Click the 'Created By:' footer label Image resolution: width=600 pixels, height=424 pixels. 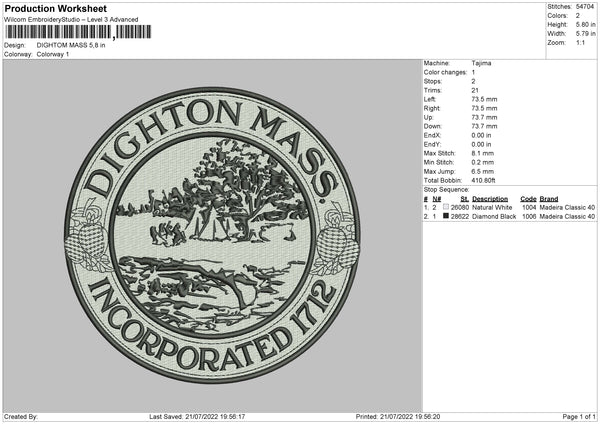(21, 416)
